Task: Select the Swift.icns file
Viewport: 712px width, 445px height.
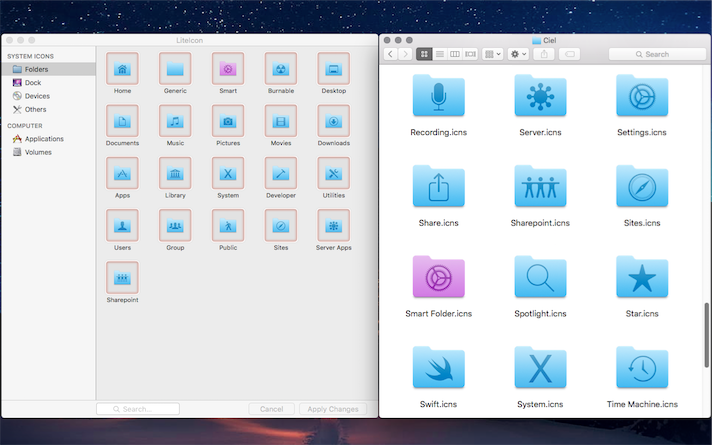Action: [x=439, y=368]
